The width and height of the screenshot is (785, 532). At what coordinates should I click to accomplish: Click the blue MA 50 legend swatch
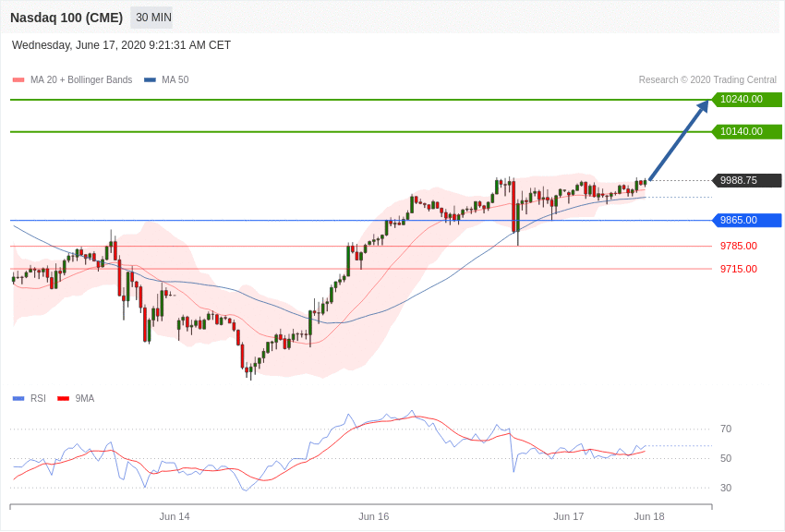coord(150,80)
